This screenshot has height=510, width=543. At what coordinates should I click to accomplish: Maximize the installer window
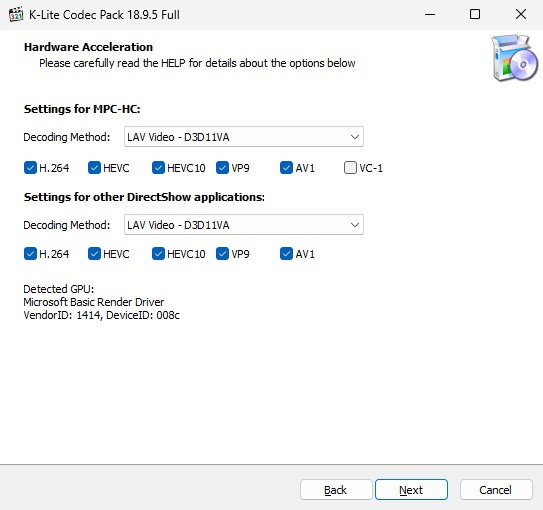[475, 14]
